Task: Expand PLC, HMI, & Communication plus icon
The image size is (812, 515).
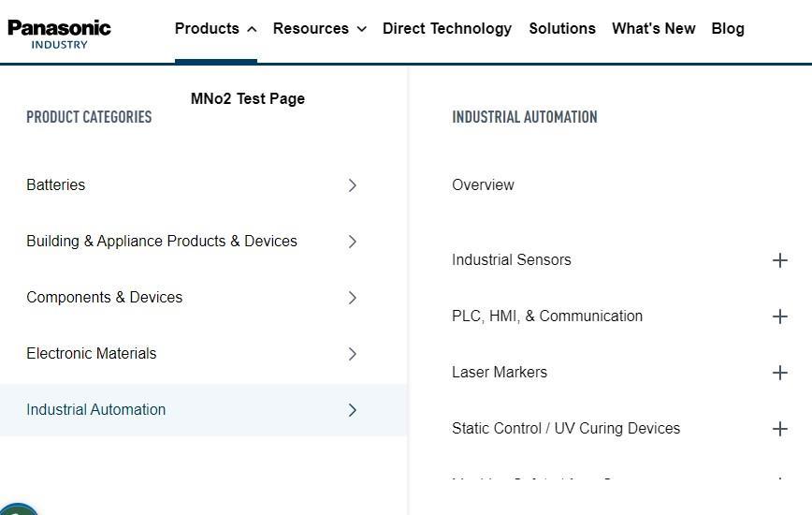Action: click(x=780, y=316)
